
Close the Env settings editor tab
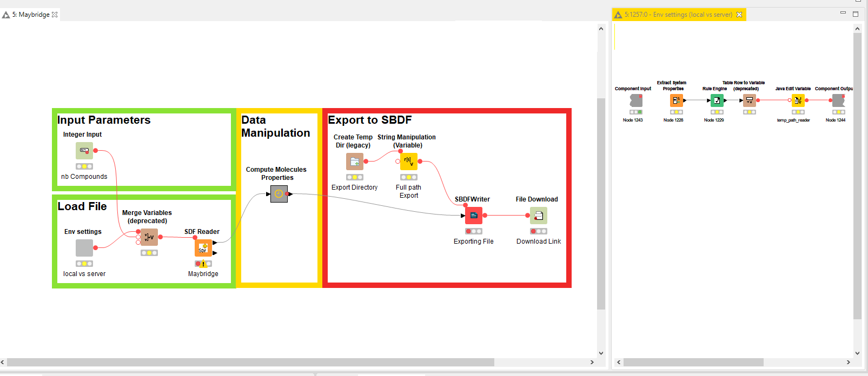pyautogui.click(x=739, y=15)
